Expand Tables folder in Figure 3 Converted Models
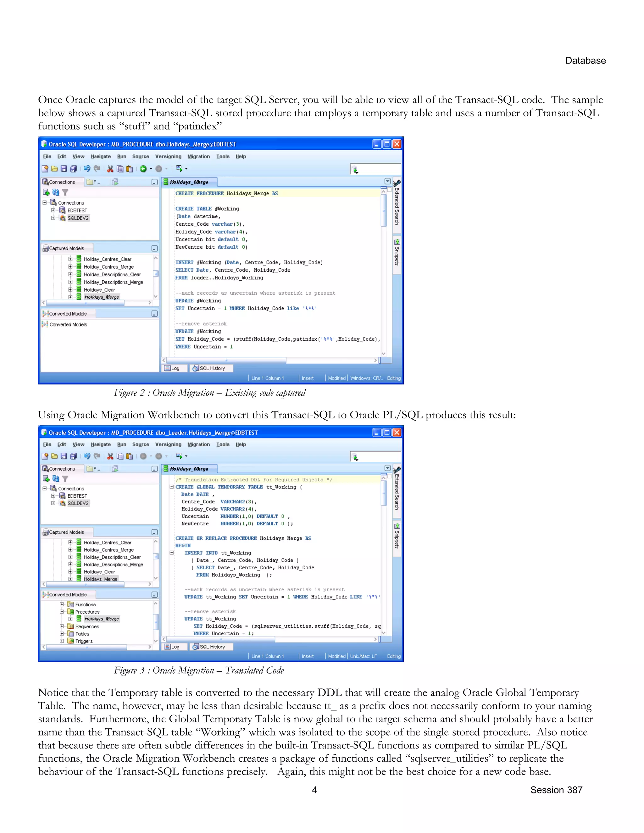The image size is (644, 833). [62, 633]
